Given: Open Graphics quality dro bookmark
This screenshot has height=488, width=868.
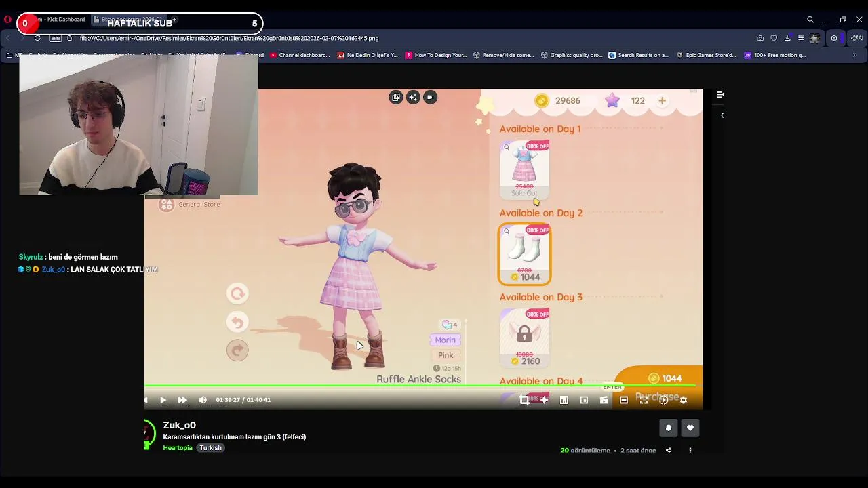Looking at the screenshot, I should [571, 55].
